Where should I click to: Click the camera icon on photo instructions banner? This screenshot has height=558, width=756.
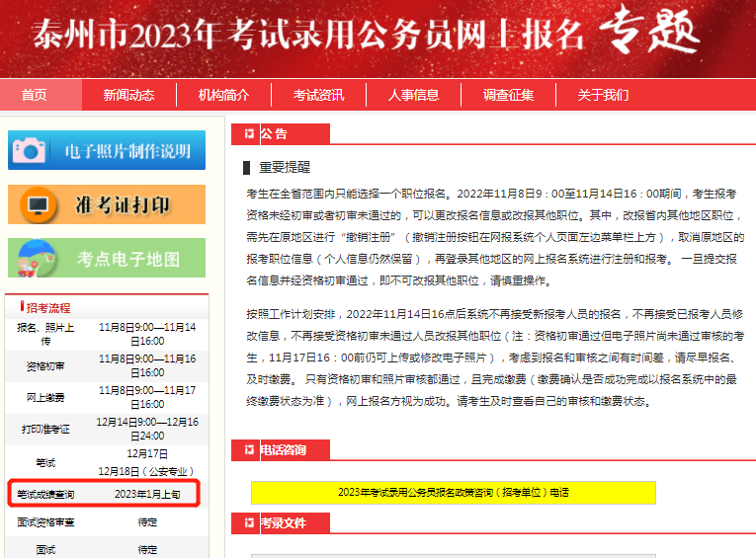coord(30,150)
